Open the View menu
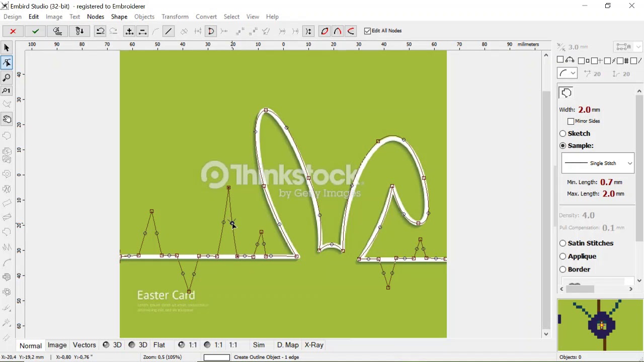Image resolution: width=644 pixels, height=362 pixels. (x=253, y=17)
